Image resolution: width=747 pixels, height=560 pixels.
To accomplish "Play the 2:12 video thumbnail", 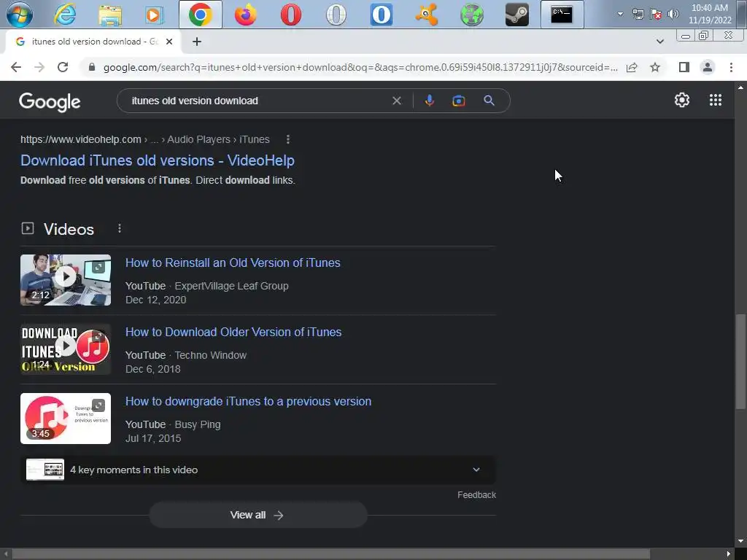I will click(x=66, y=280).
